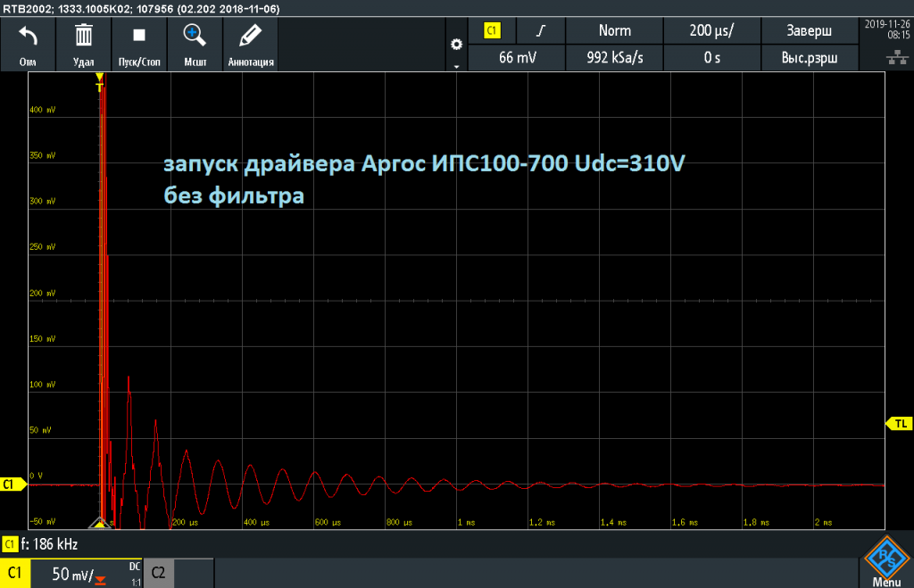Open the C1 channel tab
This screenshot has width=914, height=588.
click(x=15, y=573)
